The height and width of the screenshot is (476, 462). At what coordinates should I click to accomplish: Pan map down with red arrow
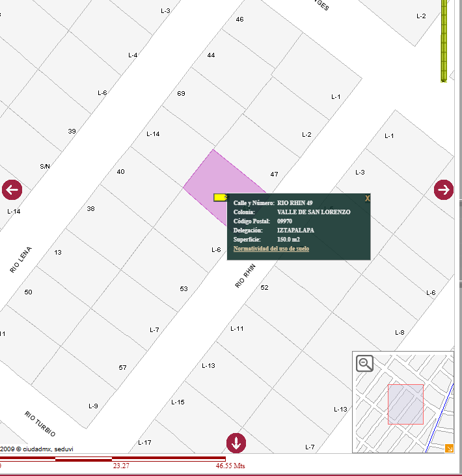point(236,443)
